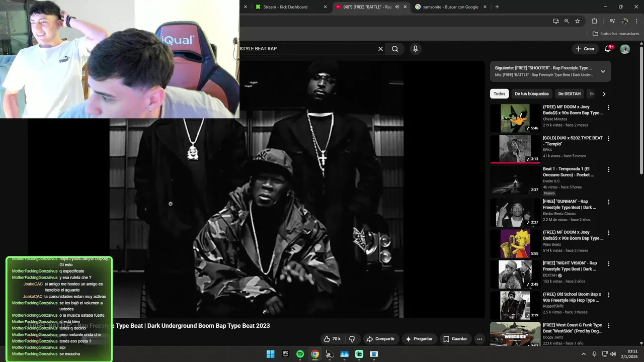The height and width of the screenshot is (362, 644).
Task: Open the Kimbo Beatz Classic channel name
Action: click(559, 214)
